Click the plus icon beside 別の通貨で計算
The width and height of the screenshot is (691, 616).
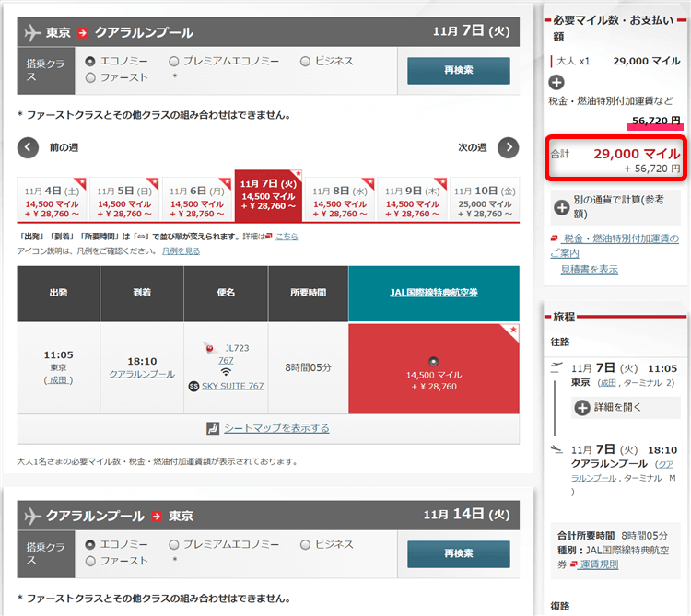pos(561,206)
